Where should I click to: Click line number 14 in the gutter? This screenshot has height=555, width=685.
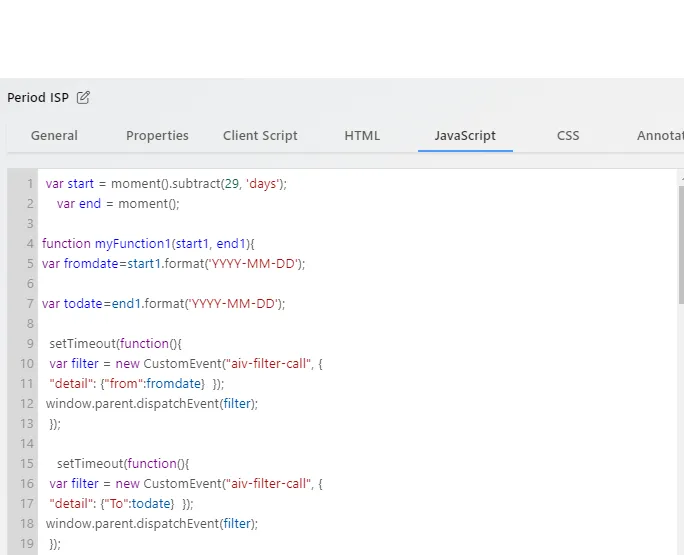pyautogui.click(x=27, y=444)
